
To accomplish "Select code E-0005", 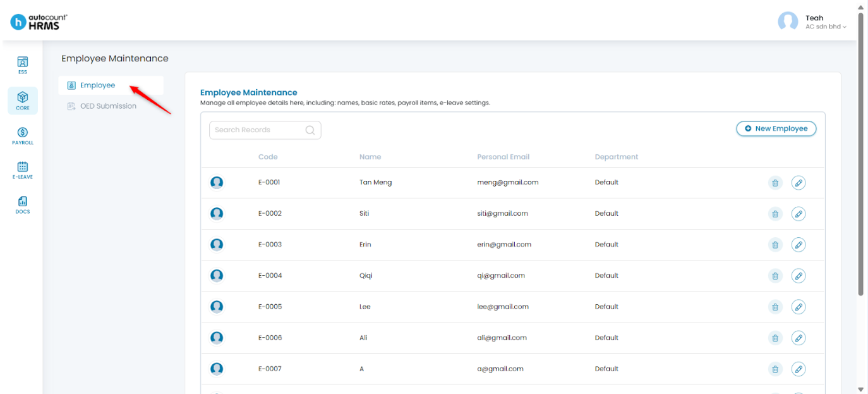I will coord(270,306).
